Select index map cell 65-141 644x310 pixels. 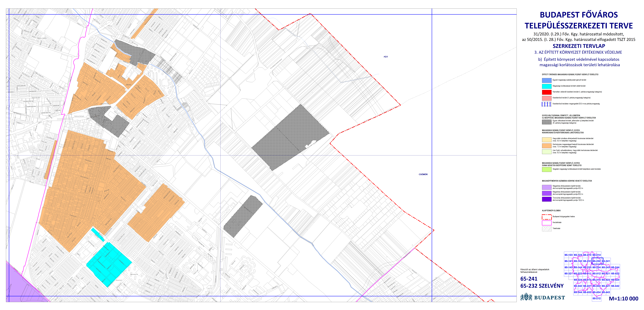[569, 261]
